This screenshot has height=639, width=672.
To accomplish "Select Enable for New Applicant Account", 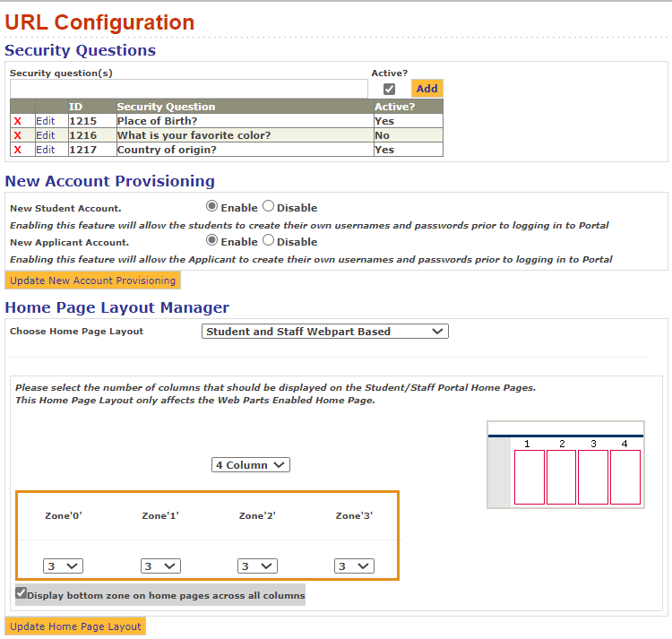I will [x=212, y=240].
